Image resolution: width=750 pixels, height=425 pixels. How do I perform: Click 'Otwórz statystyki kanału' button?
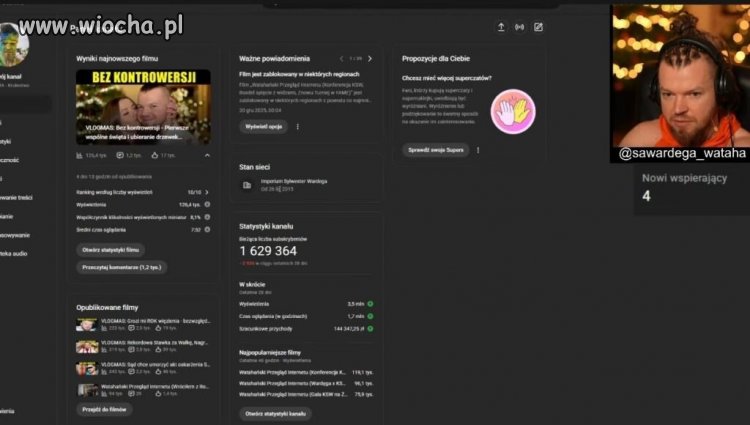coord(276,414)
